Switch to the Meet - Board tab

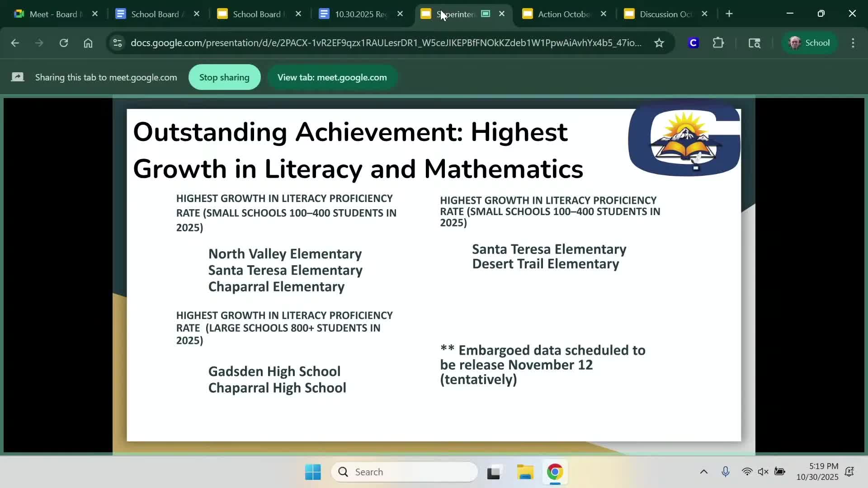coord(50,14)
